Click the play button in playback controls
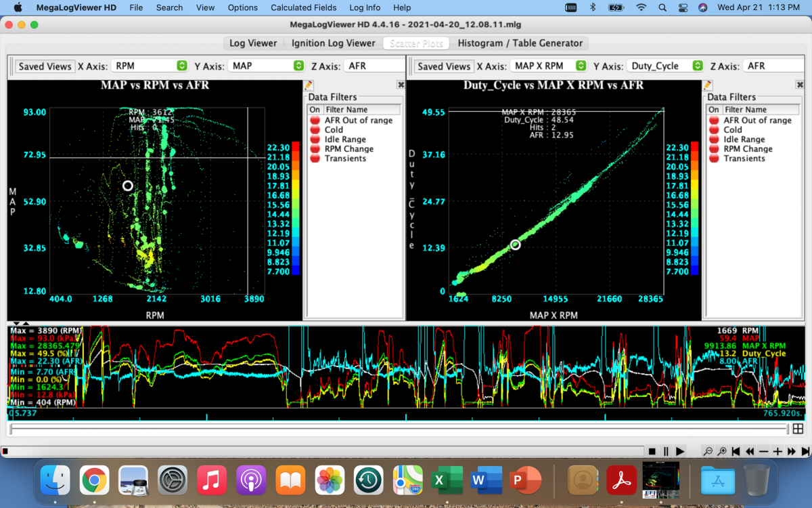The height and width of the screenshot is (508, 812). point(680,451)
